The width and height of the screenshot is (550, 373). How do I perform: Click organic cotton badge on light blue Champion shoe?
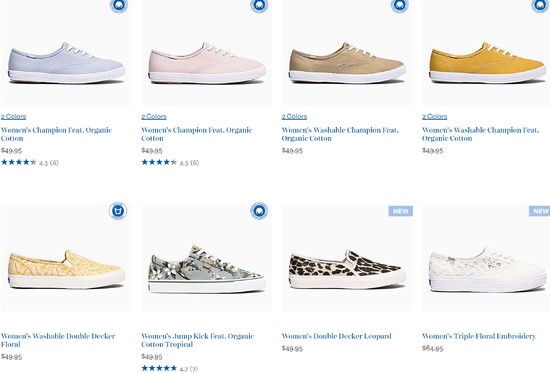tap(119, 5)
